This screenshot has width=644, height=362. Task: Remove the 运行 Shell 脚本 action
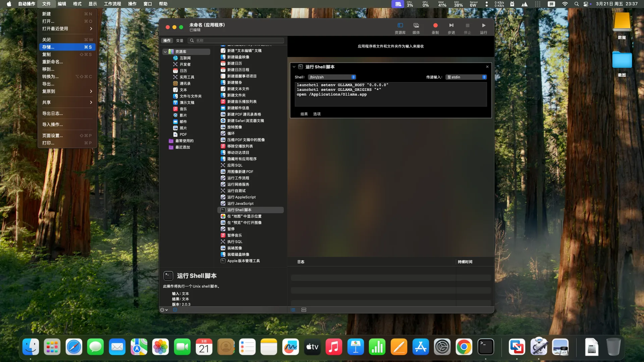point(487,67)
